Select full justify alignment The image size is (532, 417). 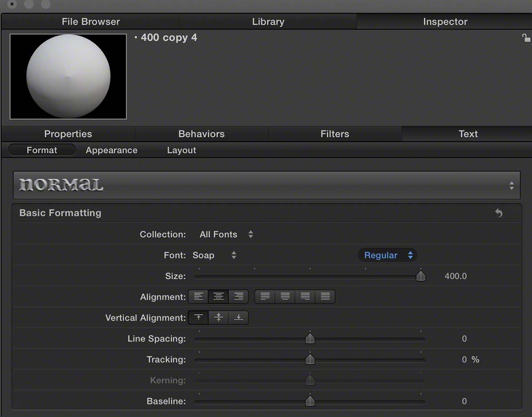(x=325, y=296)
